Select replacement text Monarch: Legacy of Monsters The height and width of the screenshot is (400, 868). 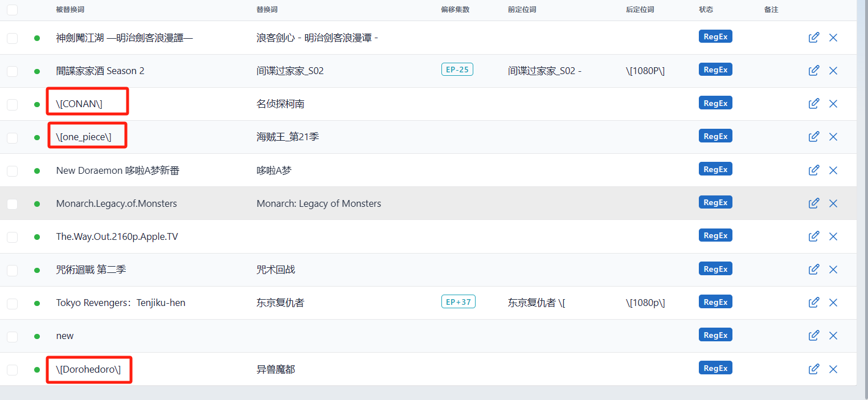[319, 203]
